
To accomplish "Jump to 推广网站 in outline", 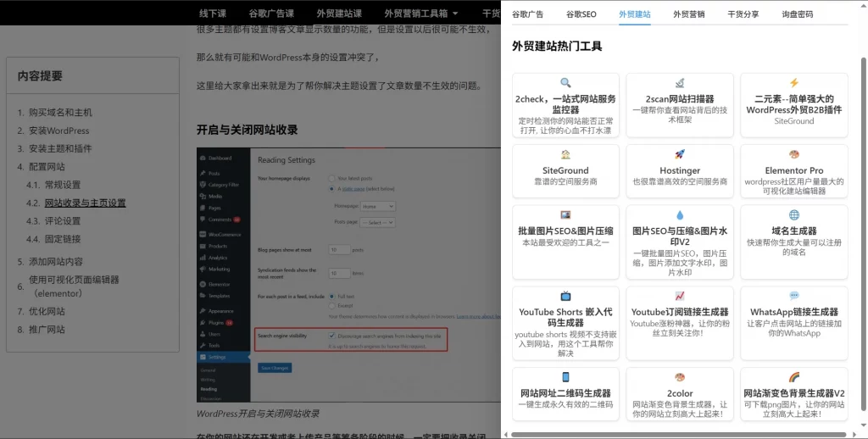I will click(47, 330).
